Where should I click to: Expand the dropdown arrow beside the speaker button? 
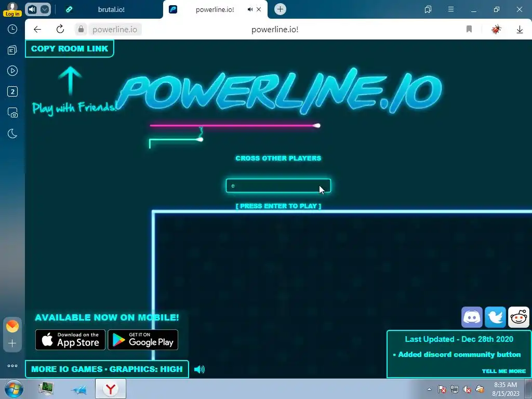point(45,9)
